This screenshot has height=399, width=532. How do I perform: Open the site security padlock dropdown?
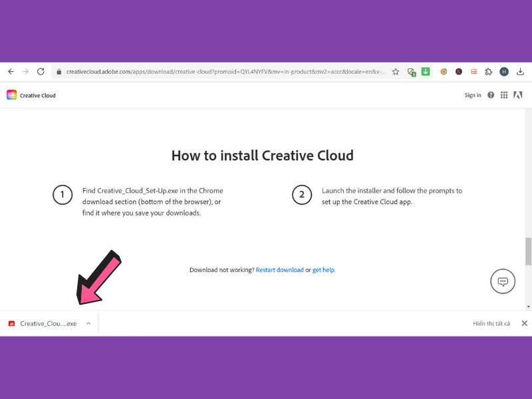(x=59, y=71)
